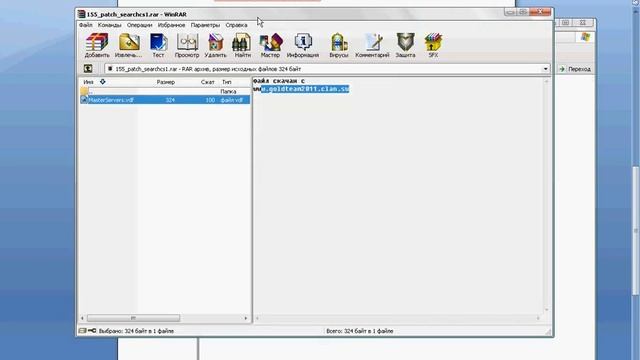The width and height of the screenshot is (640, 360).
Task: Click the Вирусы (Virus scan) icon
Action: (x=339, y=45)
